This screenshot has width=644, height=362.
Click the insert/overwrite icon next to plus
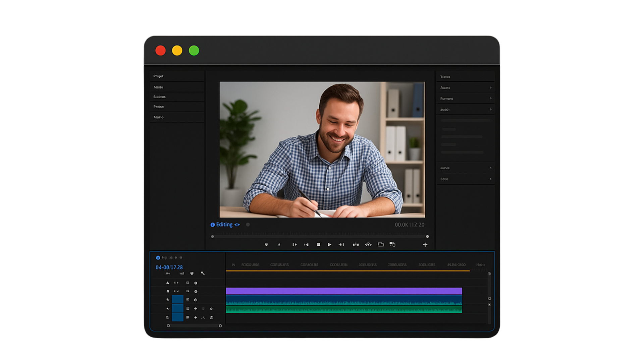392,245
